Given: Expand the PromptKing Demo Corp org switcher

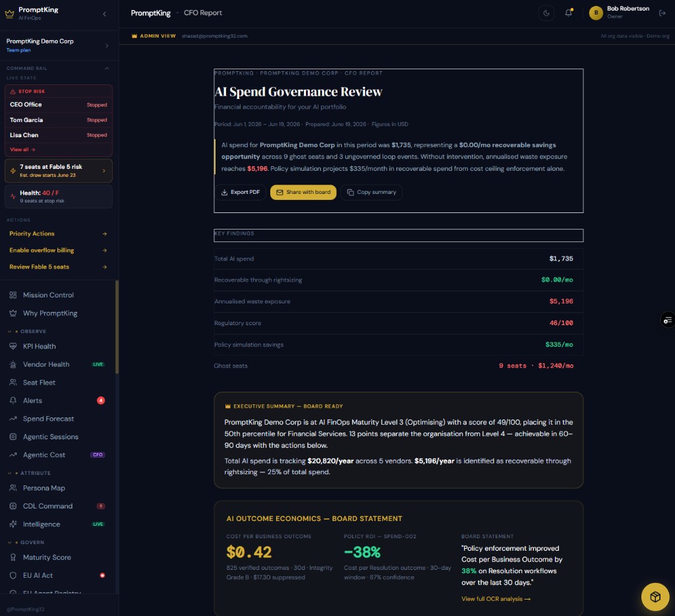Looking at the screenshot, I should 57,46.
